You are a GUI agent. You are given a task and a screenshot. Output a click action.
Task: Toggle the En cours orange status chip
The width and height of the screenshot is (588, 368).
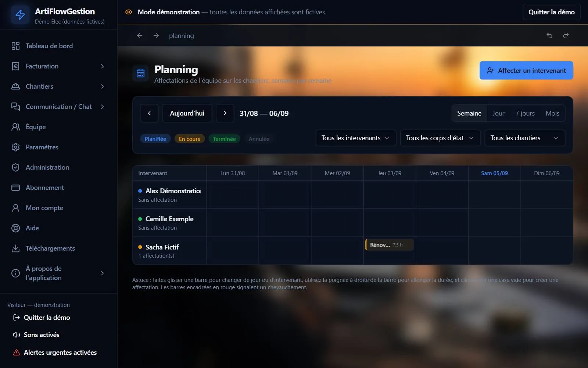click(x=189, y=139)
